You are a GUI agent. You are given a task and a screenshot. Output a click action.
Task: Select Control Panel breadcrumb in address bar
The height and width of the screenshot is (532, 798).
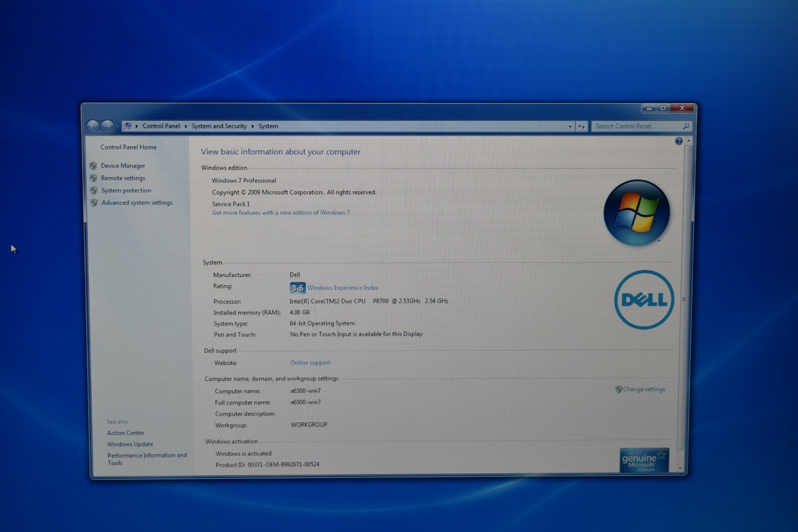pos(161,126)
